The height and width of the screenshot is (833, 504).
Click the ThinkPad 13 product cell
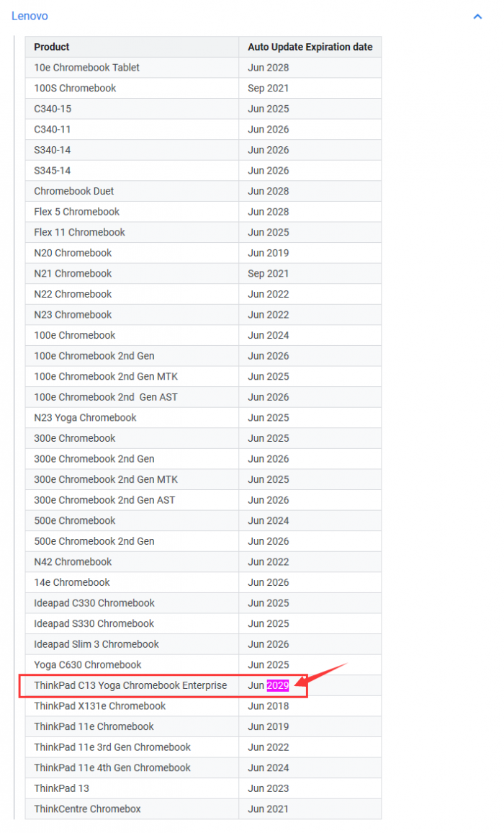pyautogui.click(x=62, y=788)
